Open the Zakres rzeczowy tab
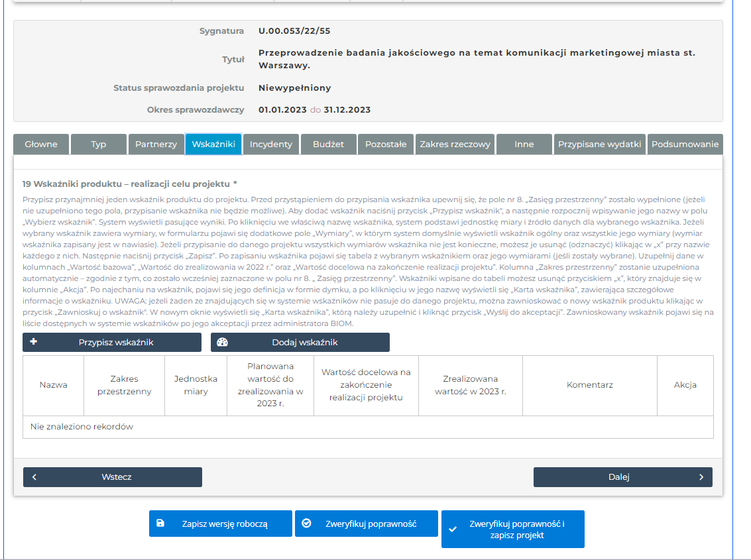Viewport: 751px width, 560px height. coord(455,144)
